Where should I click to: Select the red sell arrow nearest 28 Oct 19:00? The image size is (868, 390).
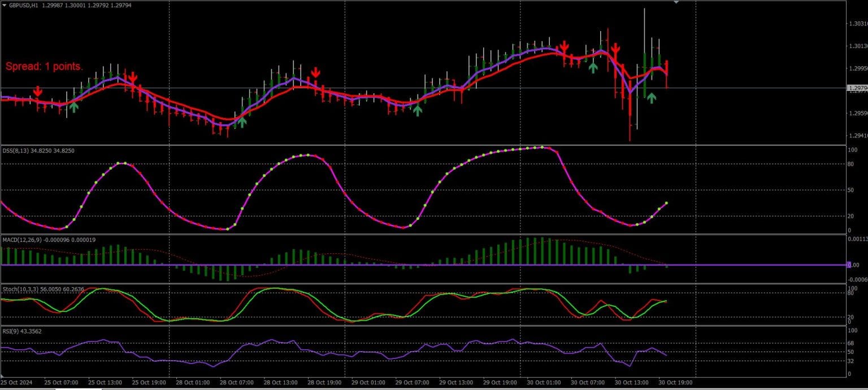click(316, 72)
